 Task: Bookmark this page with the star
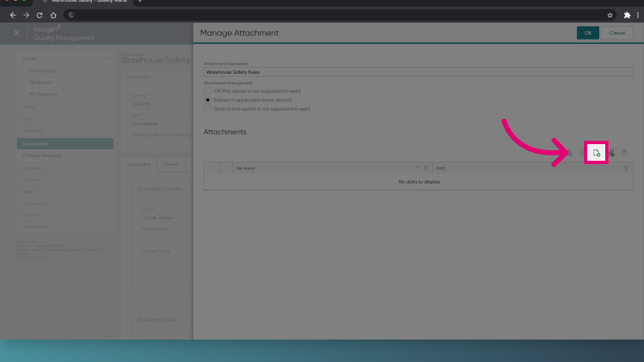point(610,15)
